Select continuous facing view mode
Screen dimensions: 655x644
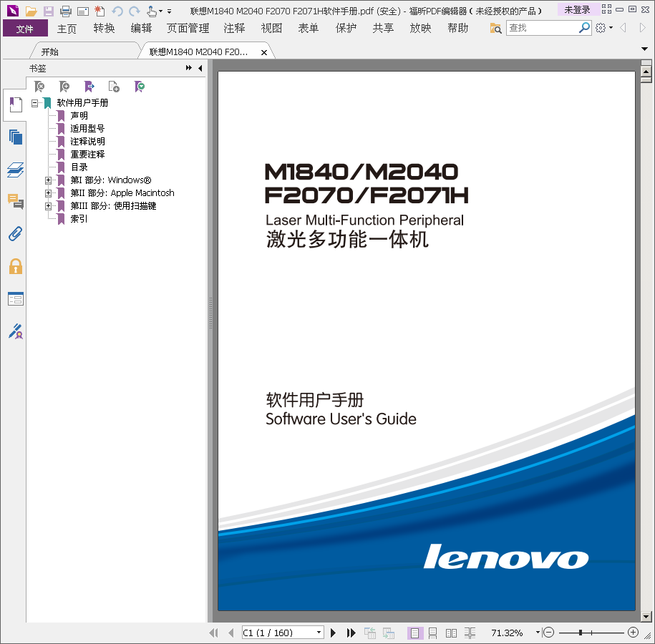coord(470,633)
